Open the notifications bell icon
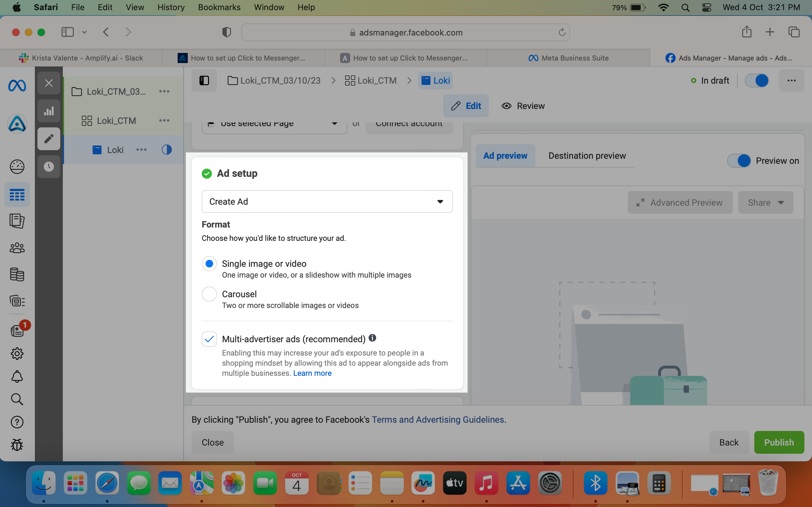 pyautogui.click(x=17, y=376)
